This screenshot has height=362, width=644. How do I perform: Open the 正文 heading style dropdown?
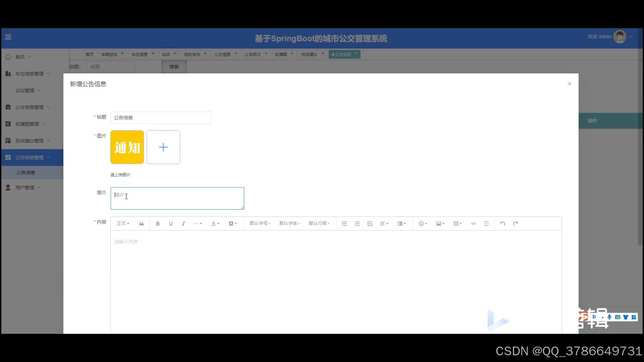click(123, 224)
